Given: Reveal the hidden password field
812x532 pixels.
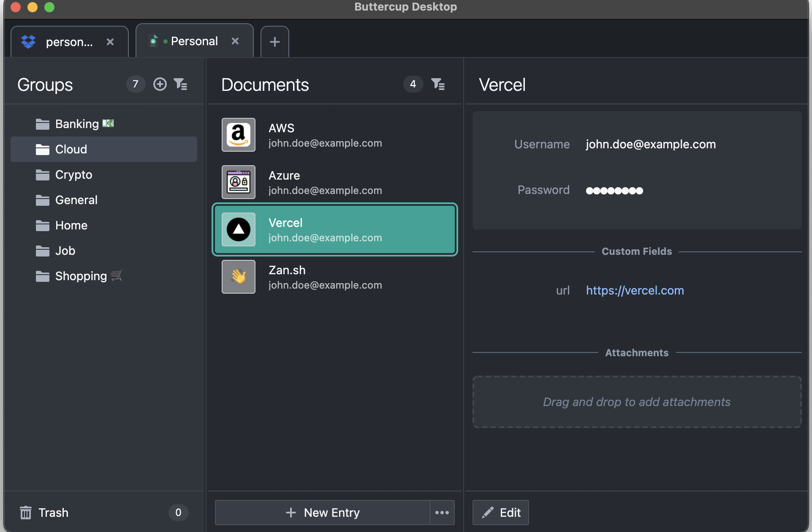Looking at the screenshot, I should 614,191.
